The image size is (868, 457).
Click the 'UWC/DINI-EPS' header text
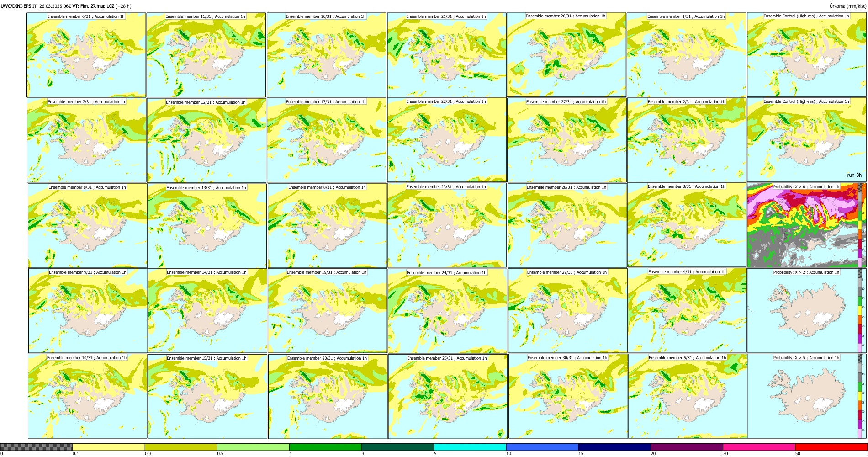(x=16, y=6)
